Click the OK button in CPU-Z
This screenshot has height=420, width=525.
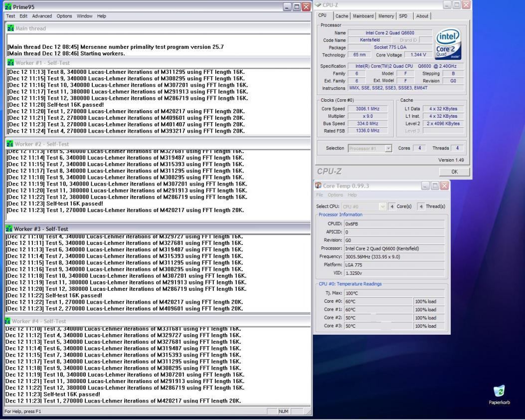454,172
